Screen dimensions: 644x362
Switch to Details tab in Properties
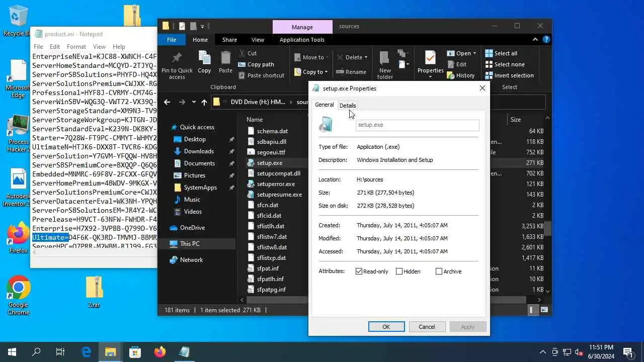348,106
